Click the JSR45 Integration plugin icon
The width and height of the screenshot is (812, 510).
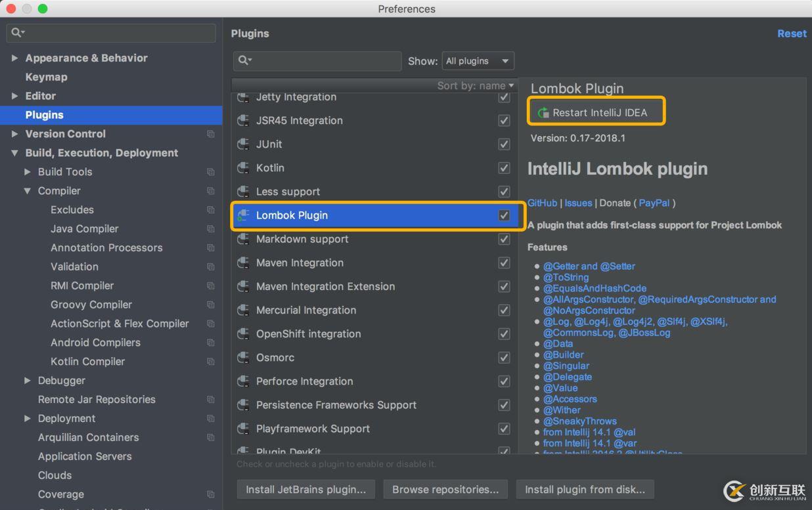pos(244,121)
